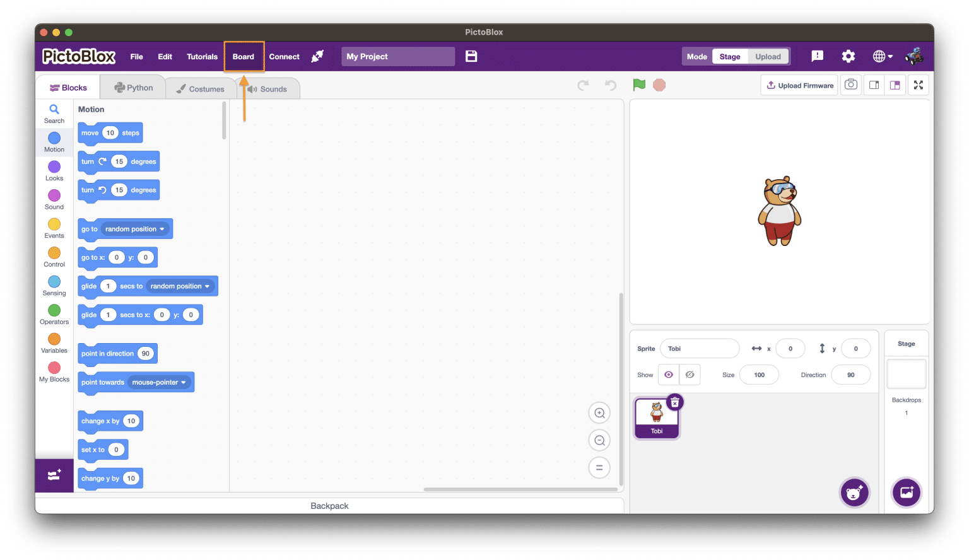Open the settings gear
This screenshot has width=969, height=560.
tap(848, 56)
